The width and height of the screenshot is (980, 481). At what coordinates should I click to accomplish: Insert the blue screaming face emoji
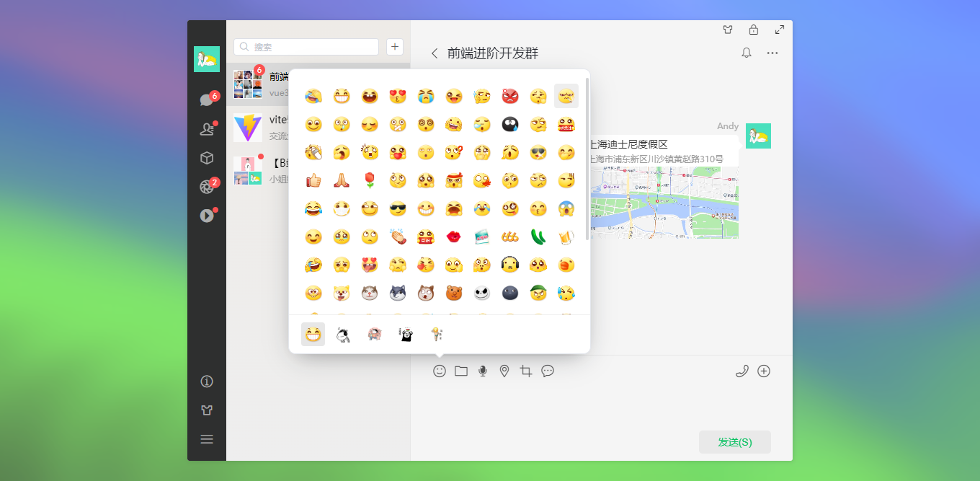(566, 208)
